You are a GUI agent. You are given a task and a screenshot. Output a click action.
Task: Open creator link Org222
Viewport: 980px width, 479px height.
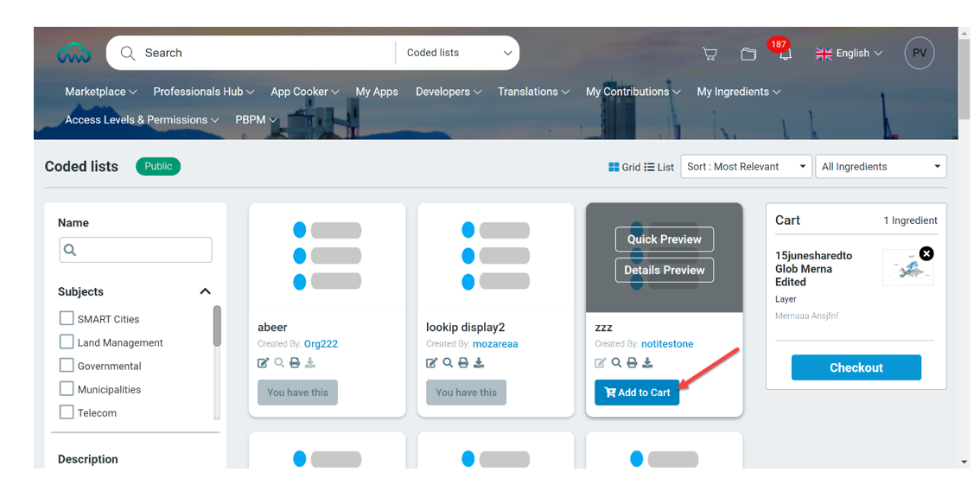click(x=321, y=344)
